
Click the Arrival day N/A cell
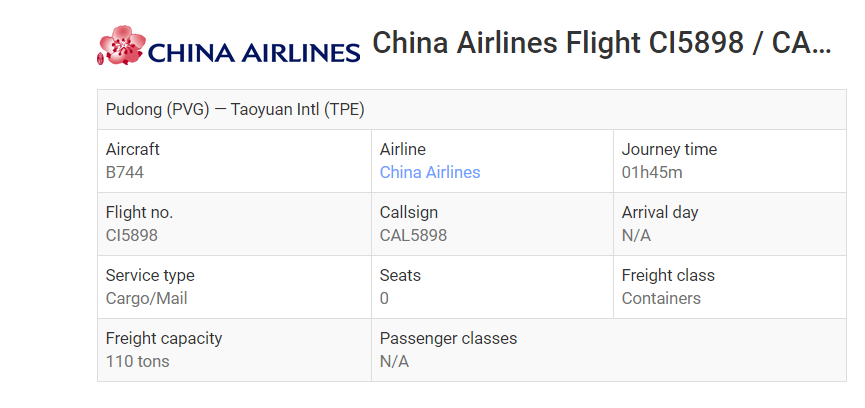tap(729, 224)
